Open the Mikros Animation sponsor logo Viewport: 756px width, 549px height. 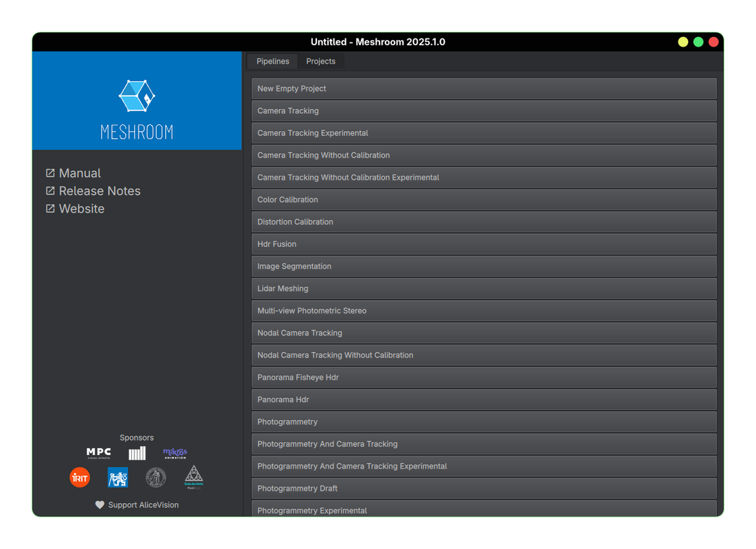tap(175, 453)
